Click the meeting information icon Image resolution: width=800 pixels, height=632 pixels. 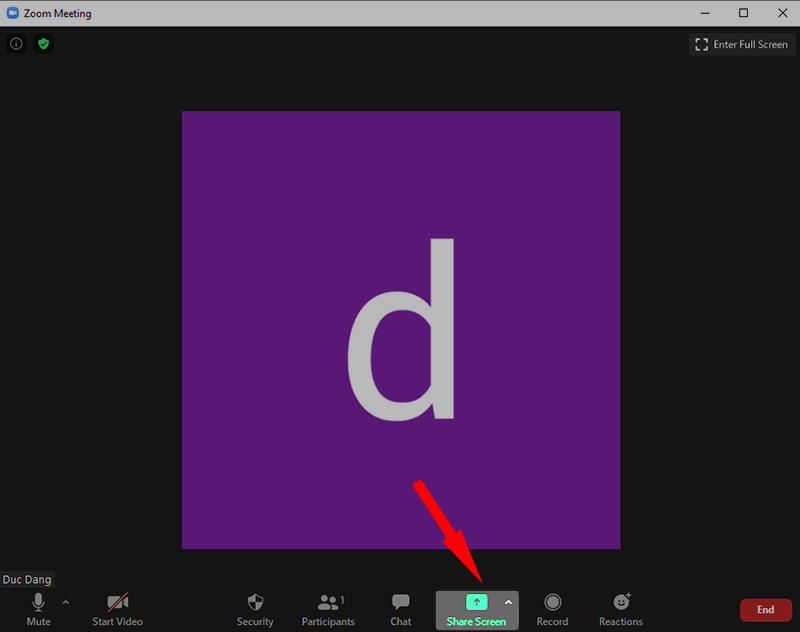pyautogui.click(x=16, y=44)
